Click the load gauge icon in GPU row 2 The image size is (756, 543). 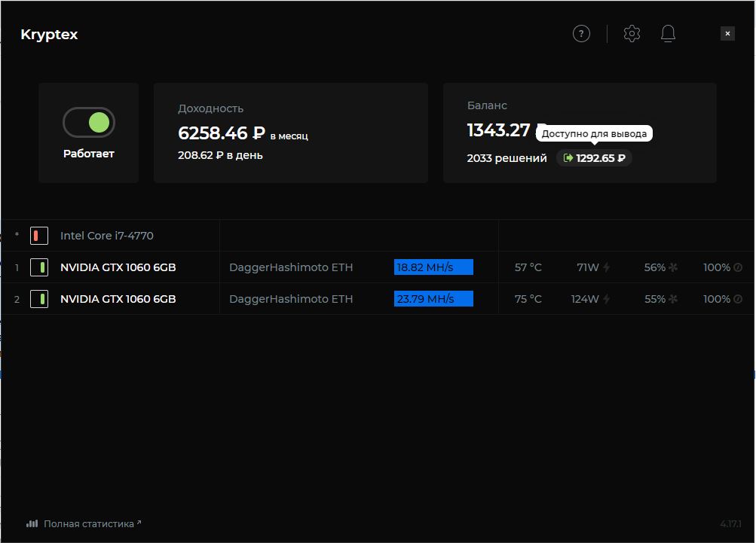[x=738, y=299]
